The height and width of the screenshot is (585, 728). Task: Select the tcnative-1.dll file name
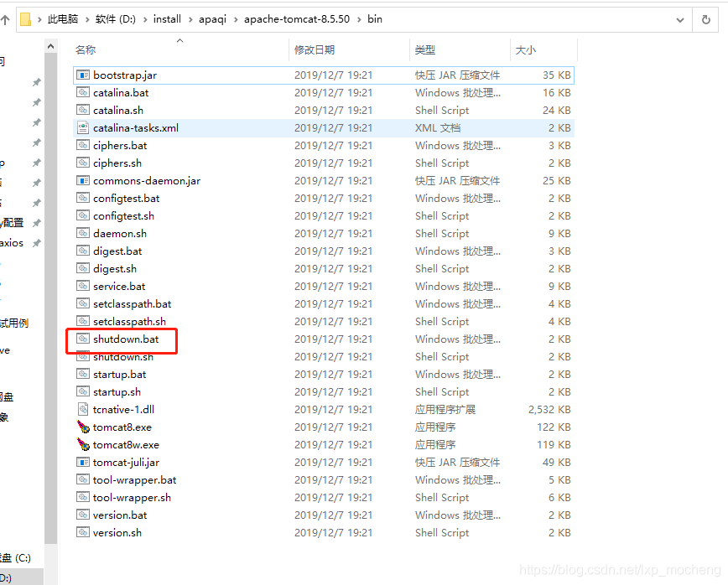pyautogui.click(x=123, y=410)
